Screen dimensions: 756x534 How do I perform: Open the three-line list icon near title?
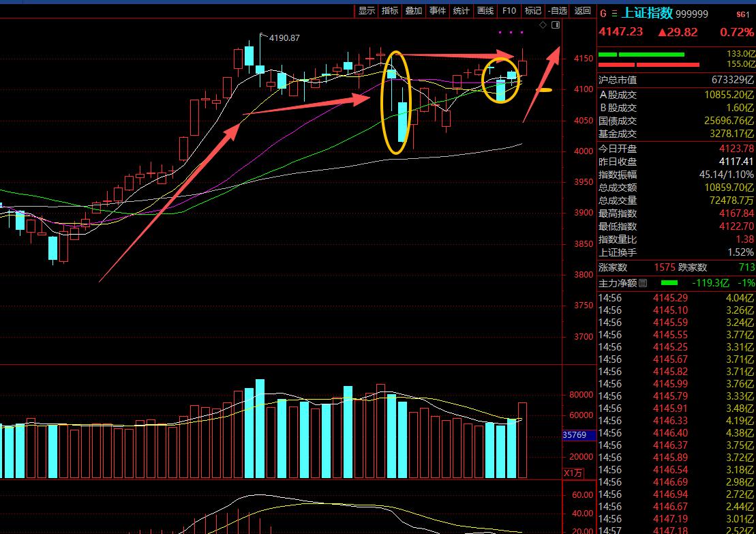pyautogui.click(x=614, y=14)
